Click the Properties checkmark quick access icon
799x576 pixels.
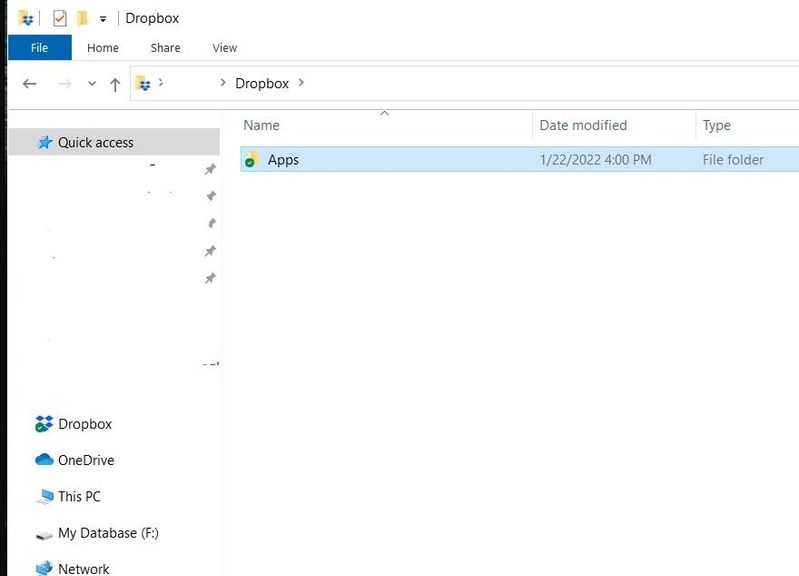click(60, 19)
